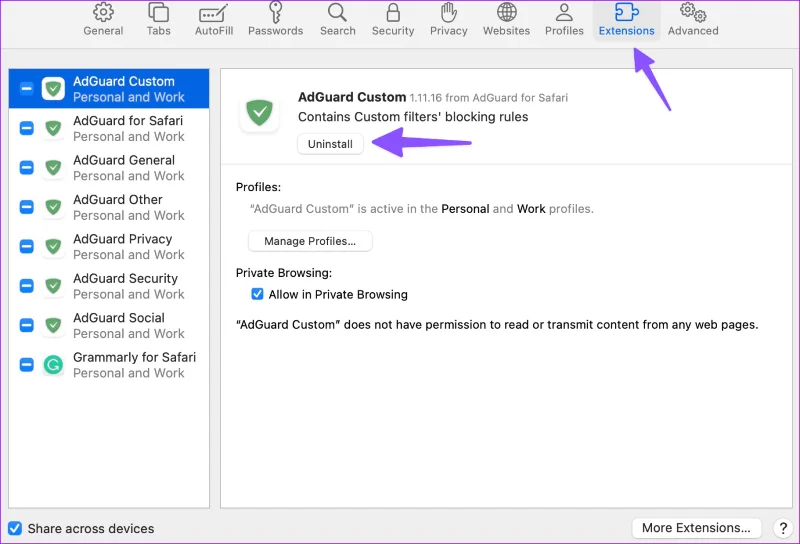This screenshot has height=544, width=800.
Task: Select the Websites preferences tab
Action: point(506,20)
